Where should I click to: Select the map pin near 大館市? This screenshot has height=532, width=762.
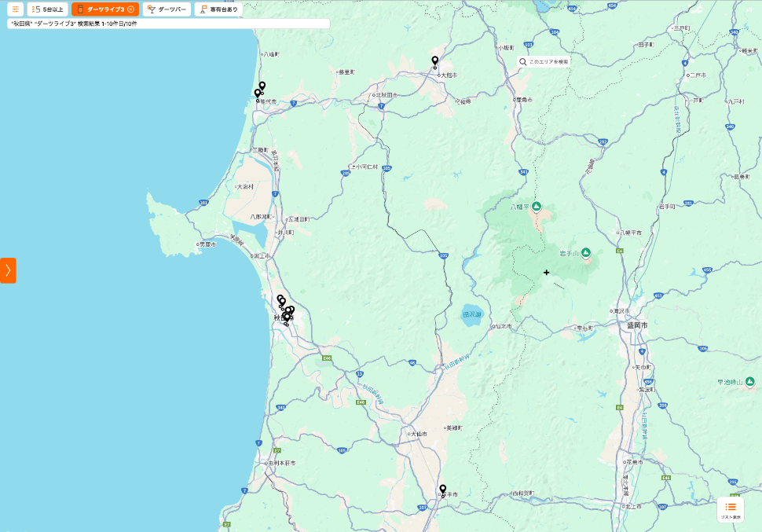click(x=434, y=61)
